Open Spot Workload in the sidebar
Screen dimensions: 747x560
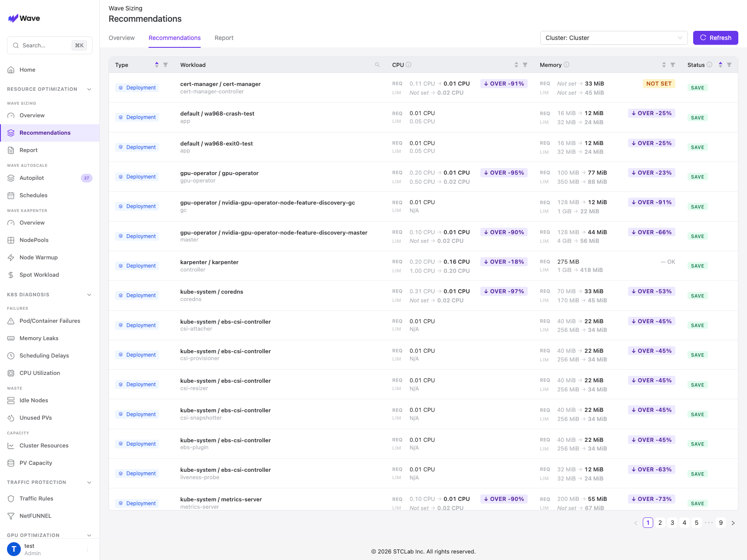50,275
